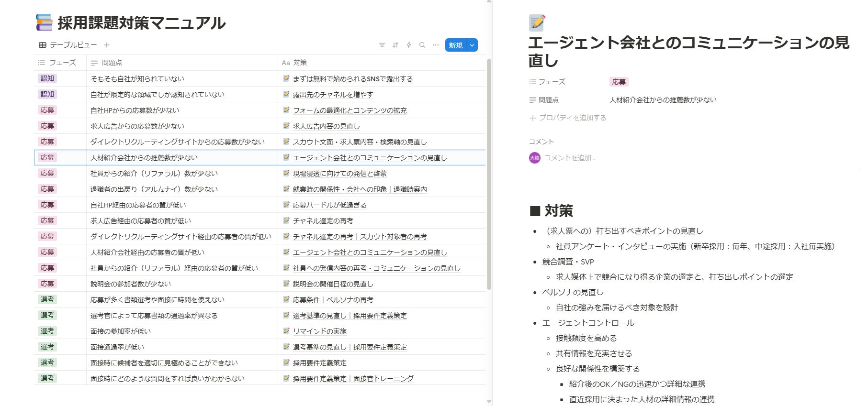Open the page 応募条件｜ペルソナの再考
868x406 pixels.
coord(333,300)
